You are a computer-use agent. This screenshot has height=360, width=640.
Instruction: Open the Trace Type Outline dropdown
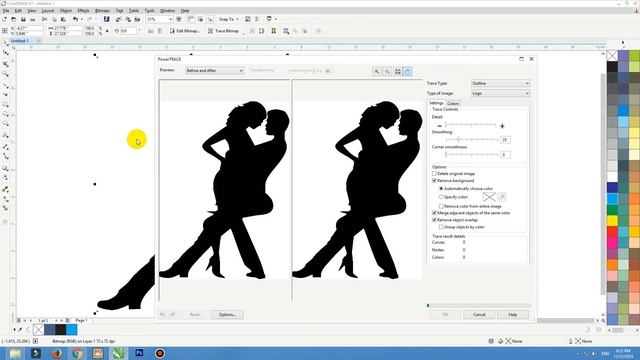(500, 83)
